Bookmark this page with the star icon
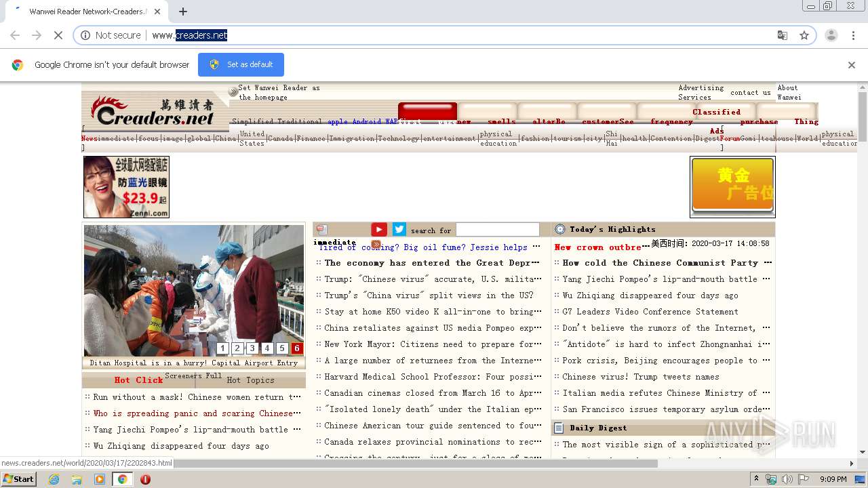This screenshot has height=488, width=868. pos(804,35)
